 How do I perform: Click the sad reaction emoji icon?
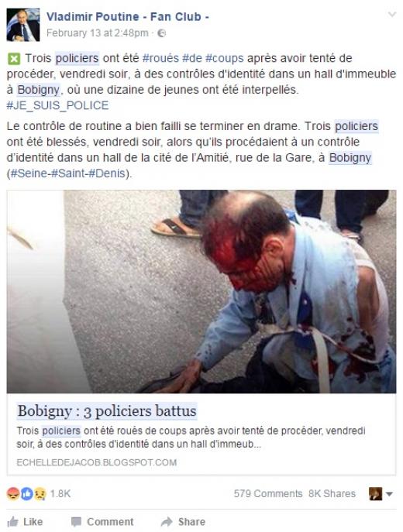point(40,493)
